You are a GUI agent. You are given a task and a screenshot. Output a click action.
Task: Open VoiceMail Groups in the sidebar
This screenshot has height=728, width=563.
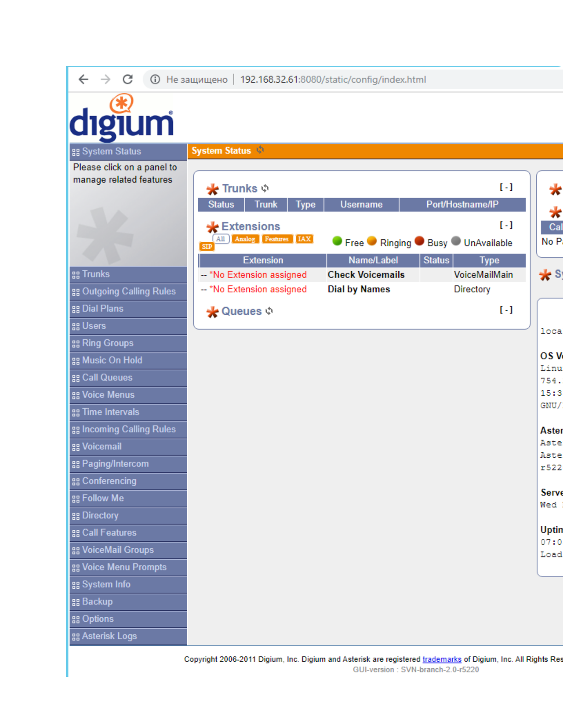(128, 550)
